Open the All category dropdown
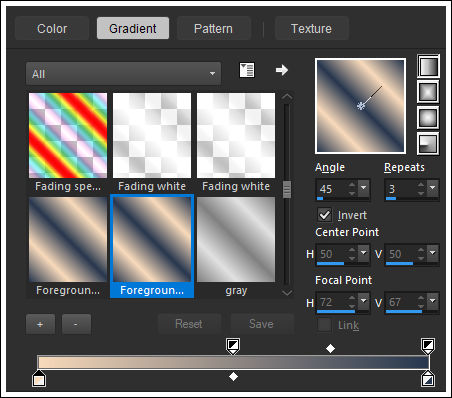The height and width of the screenshot is (398, 452). pos(123,73)
